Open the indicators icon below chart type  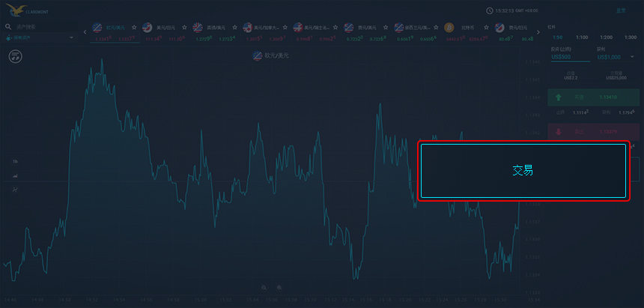15,189
